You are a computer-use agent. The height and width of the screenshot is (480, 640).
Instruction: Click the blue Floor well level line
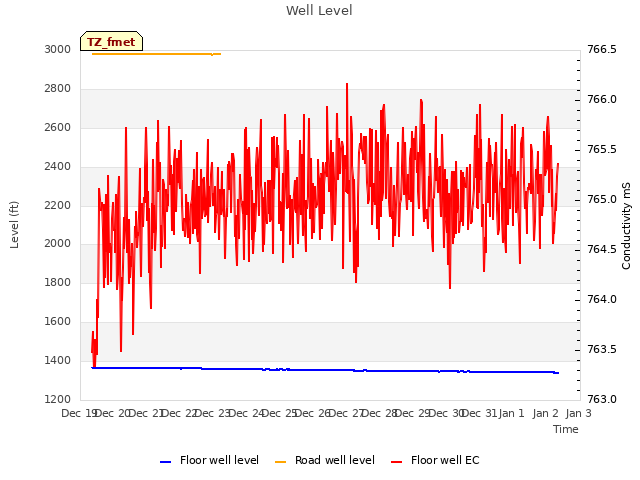coord(325,370)
